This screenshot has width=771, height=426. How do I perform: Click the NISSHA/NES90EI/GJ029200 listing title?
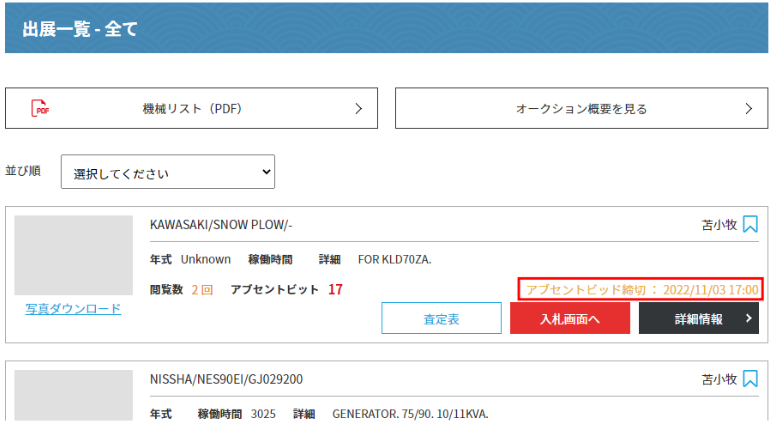coord(226,380)
